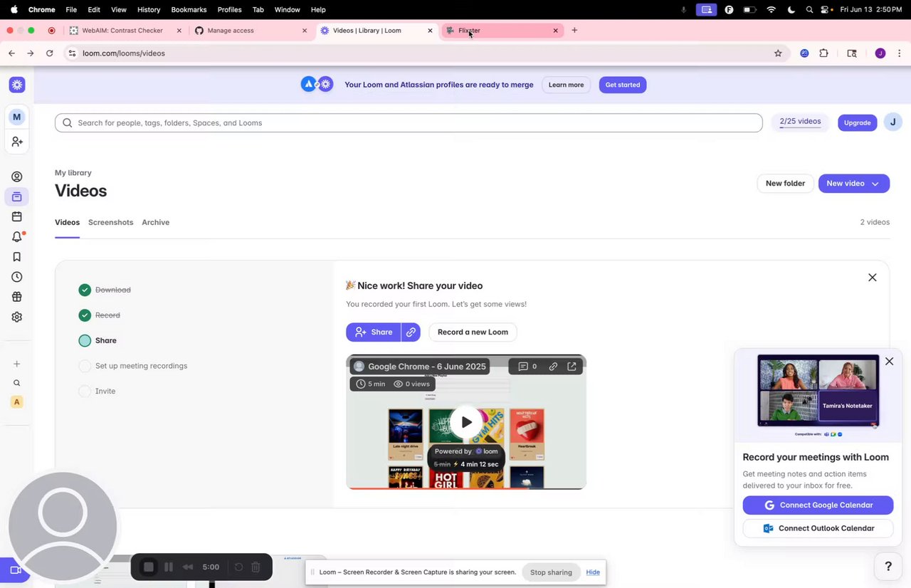
Task: Open Chrome extensions puzzle icon
Action: tap(824, 53)
